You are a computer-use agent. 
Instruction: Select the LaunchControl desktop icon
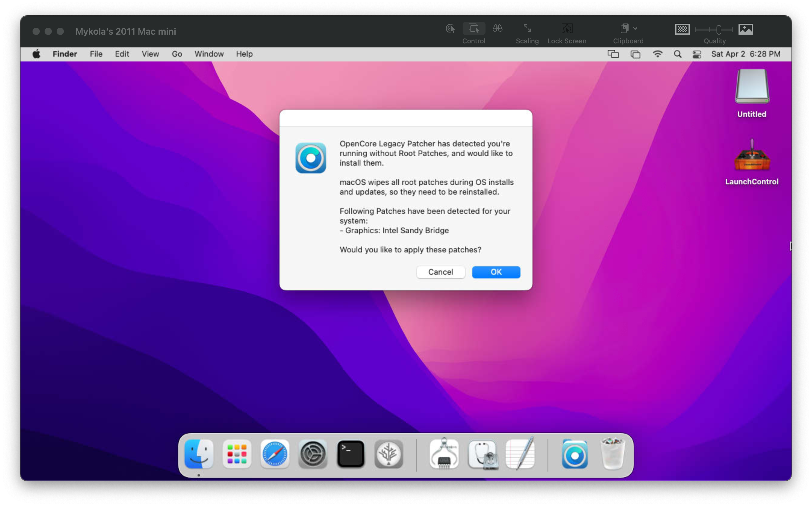[751, 162]
